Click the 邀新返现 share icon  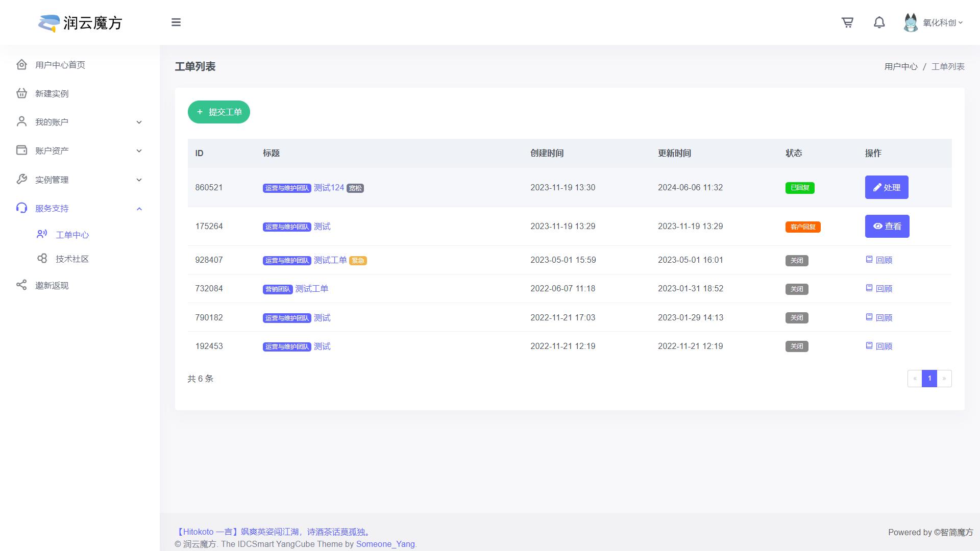coord(21,285)
